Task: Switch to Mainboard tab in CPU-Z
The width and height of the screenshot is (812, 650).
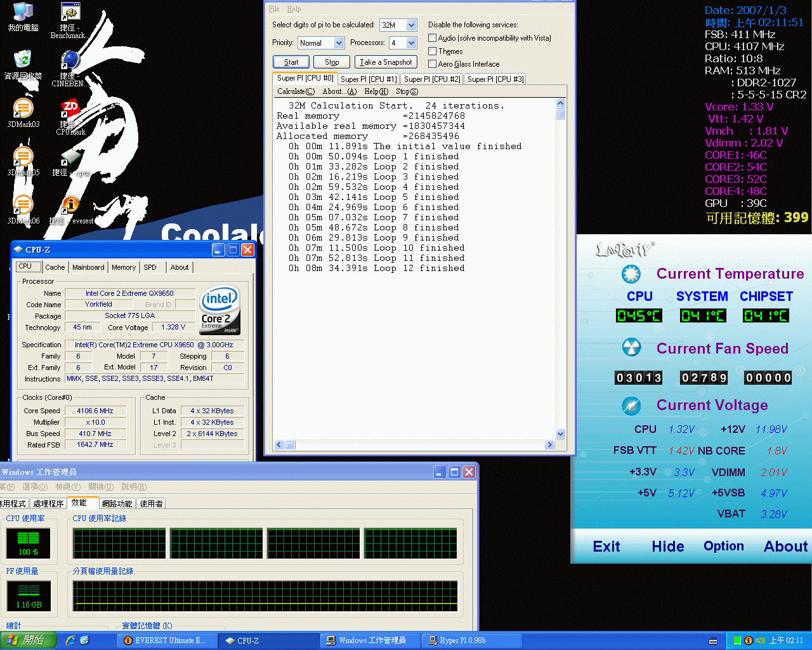Action: pos(88,267)
